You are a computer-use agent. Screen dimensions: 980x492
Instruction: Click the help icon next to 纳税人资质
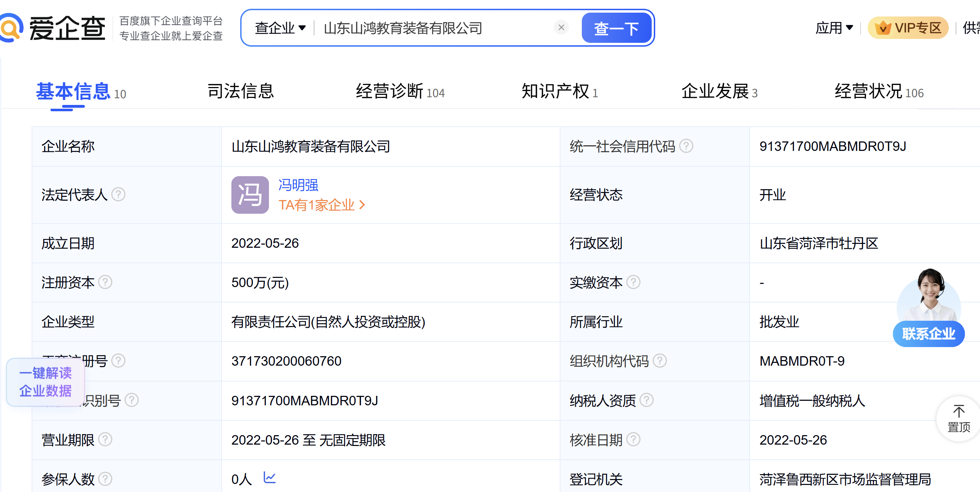646,400
